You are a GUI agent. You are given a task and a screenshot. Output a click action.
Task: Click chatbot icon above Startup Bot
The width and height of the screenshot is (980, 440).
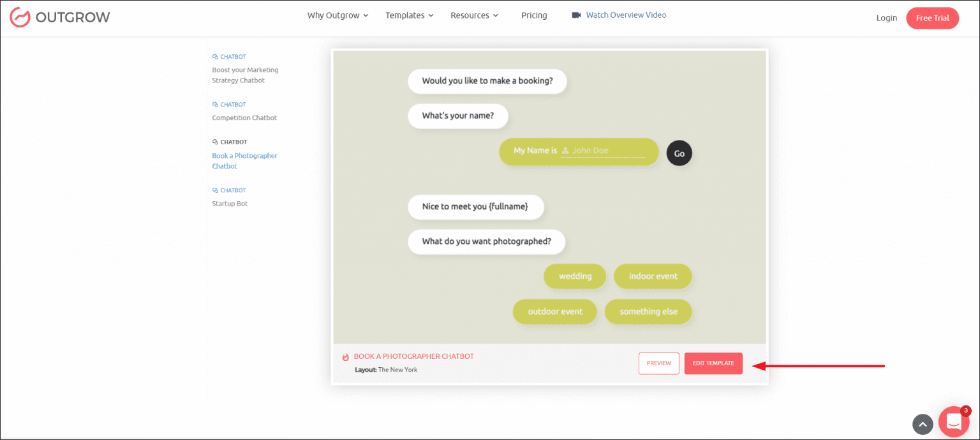tap(215, 190)
